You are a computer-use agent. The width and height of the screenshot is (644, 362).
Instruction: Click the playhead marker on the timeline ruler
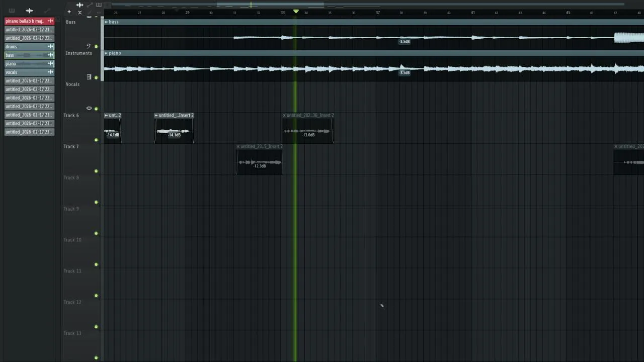296,11
